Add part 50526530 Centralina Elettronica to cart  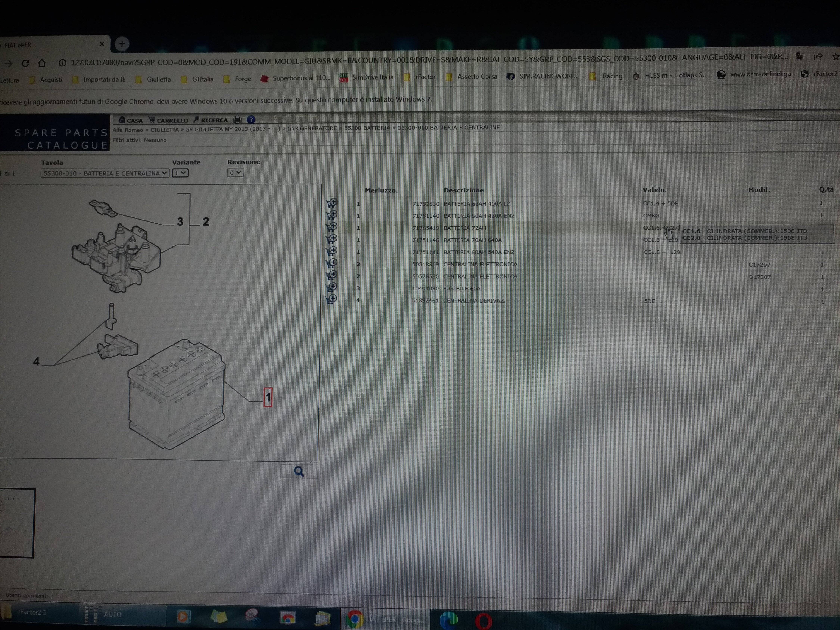[x=332, y=275]
